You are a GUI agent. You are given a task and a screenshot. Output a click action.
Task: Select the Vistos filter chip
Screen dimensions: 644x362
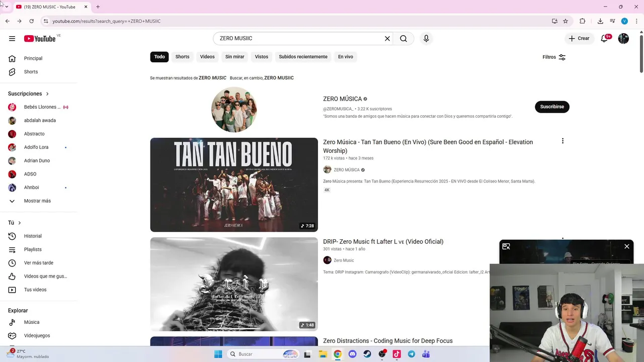(262, 57)
